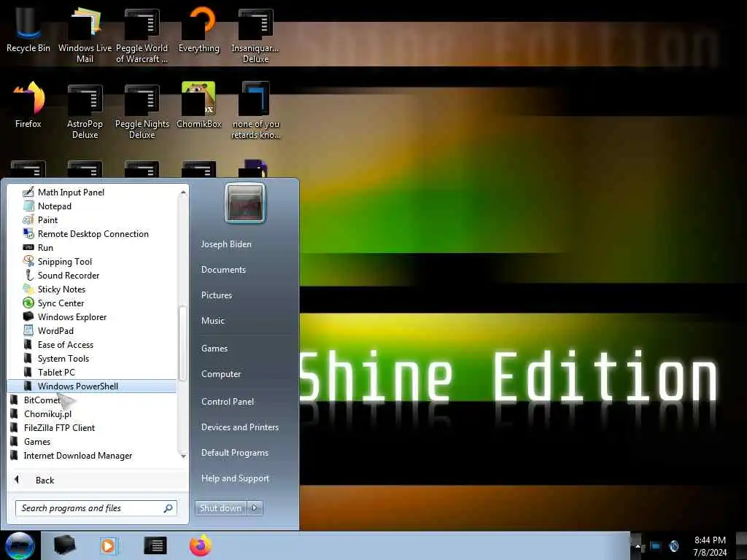Click the show desktop button
This screenshot has width=747, height=560.
[x=743, y=545]
